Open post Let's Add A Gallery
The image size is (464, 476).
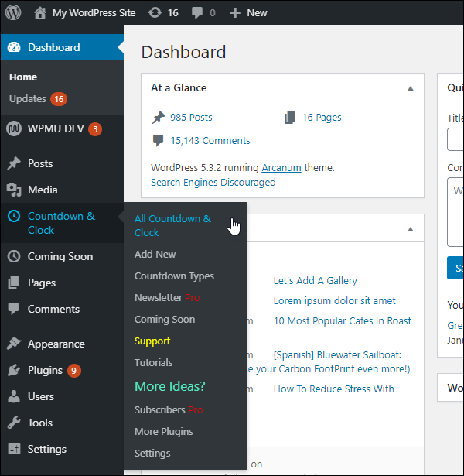pos(315,280)
